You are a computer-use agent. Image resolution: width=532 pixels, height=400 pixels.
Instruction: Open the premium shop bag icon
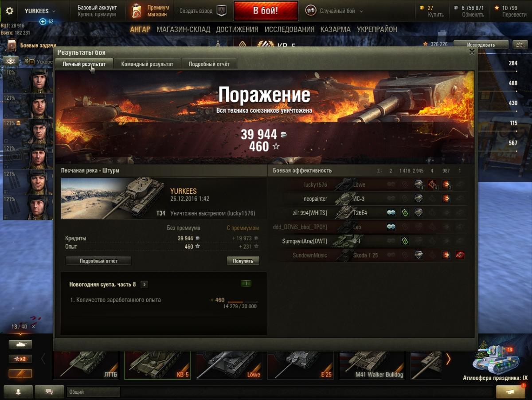136,11
